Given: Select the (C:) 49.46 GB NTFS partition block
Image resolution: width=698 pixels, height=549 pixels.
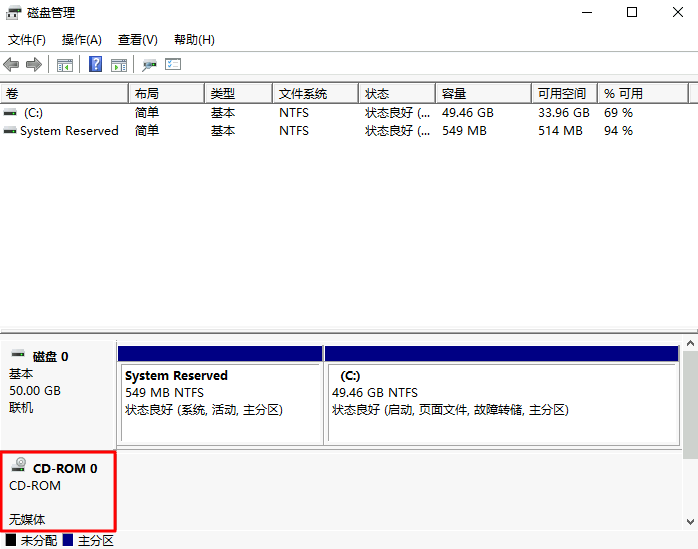Looking at the screenshot, I should [502, 403].
